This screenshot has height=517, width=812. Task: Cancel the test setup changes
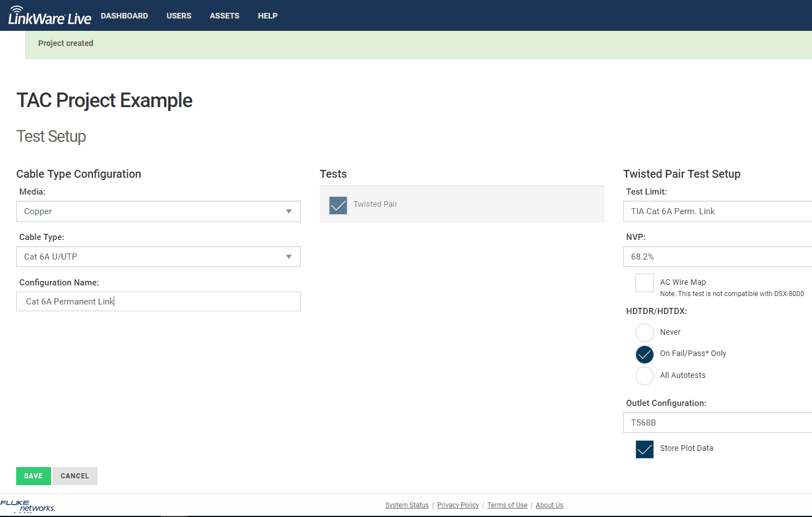pyautogui.click(x=75, y=476)
